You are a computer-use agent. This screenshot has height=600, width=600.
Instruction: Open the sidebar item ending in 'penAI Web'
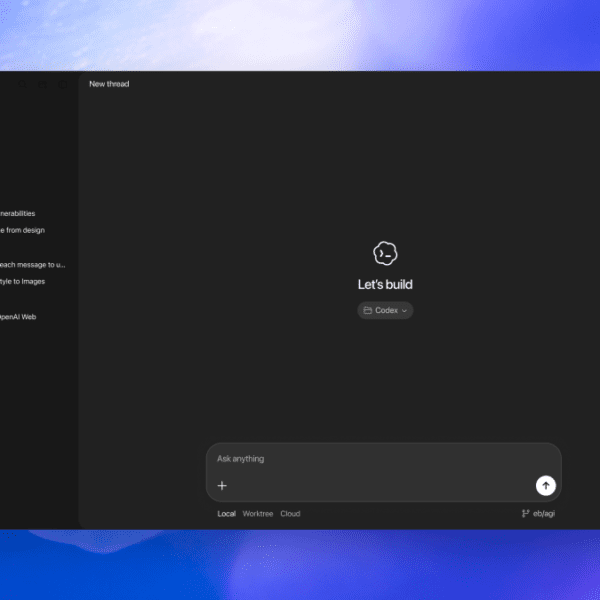(x=18, y=317)
